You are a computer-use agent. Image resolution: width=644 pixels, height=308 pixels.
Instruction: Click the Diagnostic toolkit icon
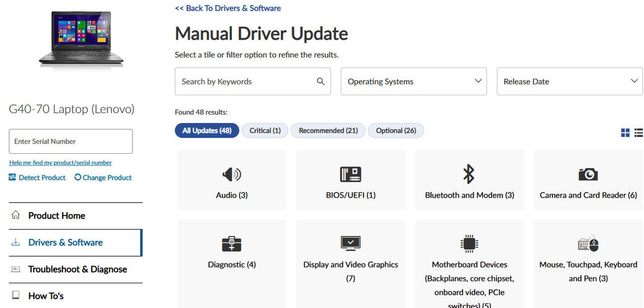232,243
